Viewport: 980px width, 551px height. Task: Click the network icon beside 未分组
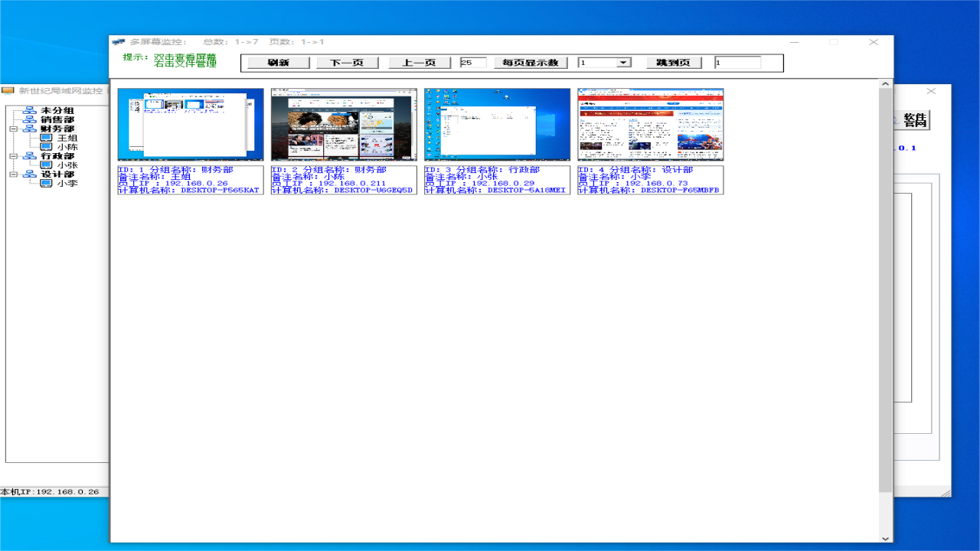(30, 111)
